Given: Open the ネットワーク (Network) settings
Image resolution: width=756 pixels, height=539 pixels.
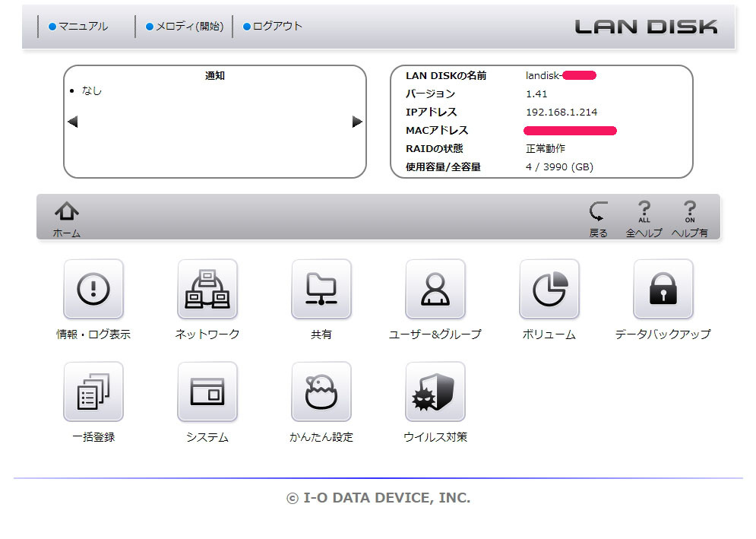Looking at the screenshot, I should pyautogui.click(x=207, y=289).
